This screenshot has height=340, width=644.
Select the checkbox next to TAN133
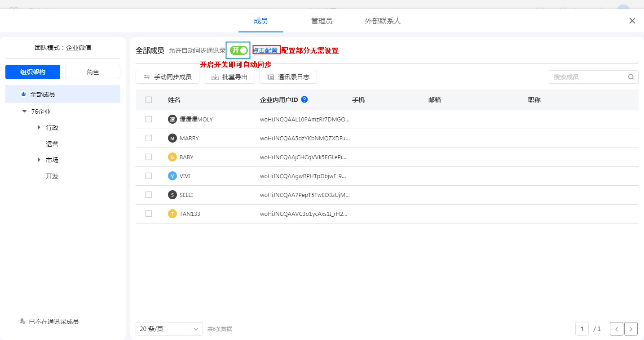coord(149,214)
